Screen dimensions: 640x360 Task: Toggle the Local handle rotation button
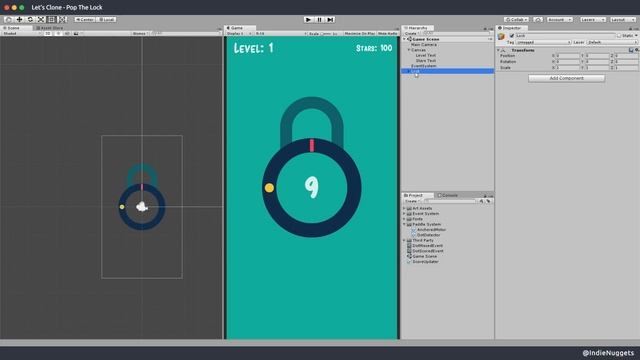tap(106, 20)
